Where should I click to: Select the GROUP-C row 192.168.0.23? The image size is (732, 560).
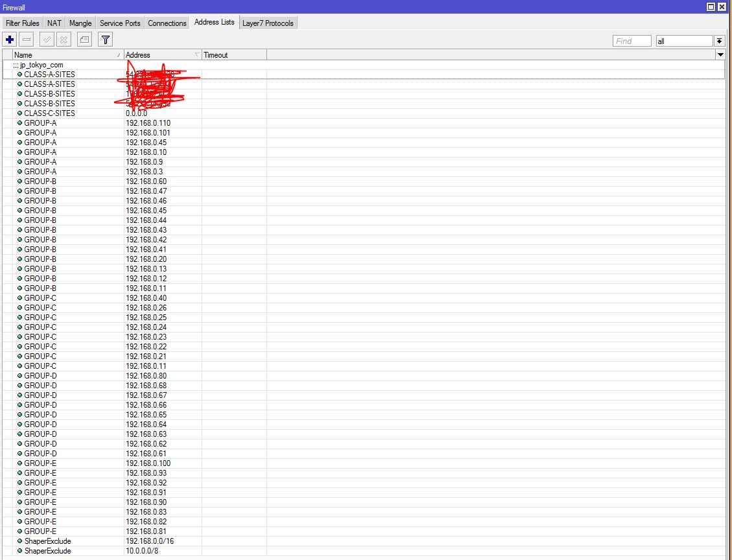pos(364,337)
